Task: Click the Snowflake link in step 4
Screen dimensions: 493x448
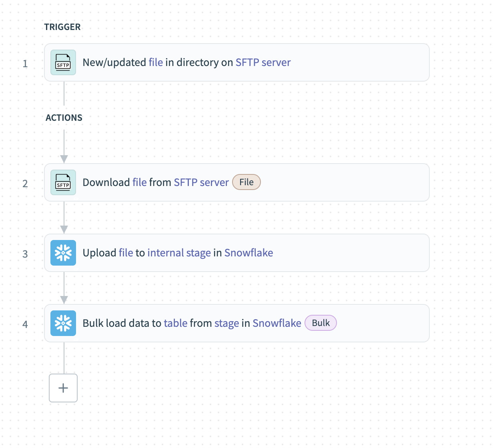Action: tap(277, 323)
